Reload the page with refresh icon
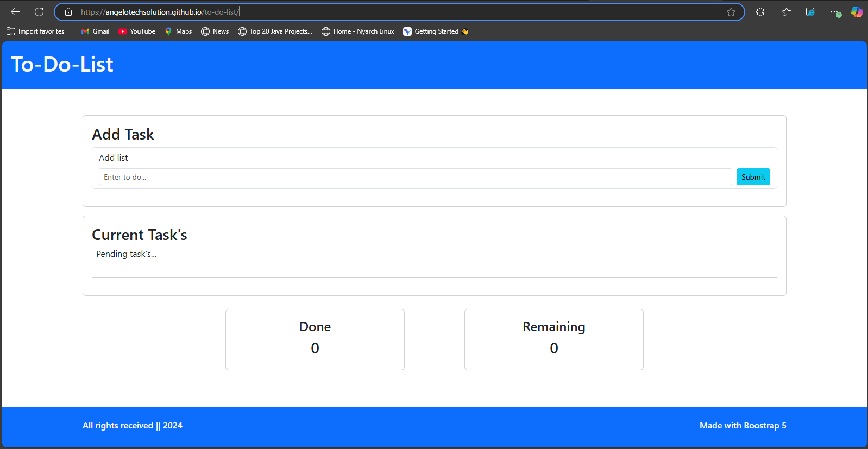The width and height of the screenshot is (868, 449). tap(39, 12)
